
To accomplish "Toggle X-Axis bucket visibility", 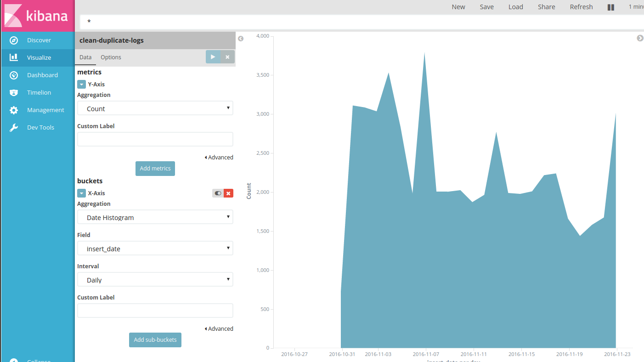I will pyautogui.click(x=217, y=193).
